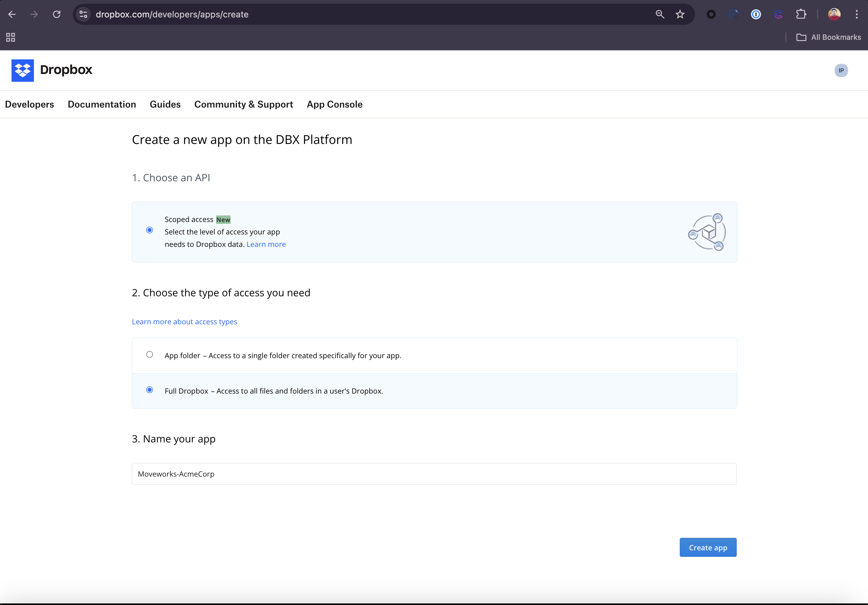
Task: Open the dark blue circular extension icon
Action: [733, 14]
